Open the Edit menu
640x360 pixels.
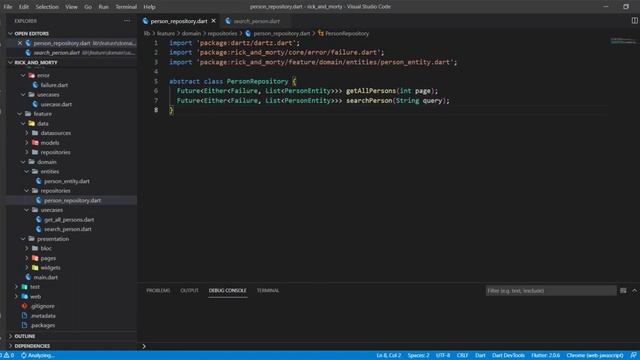coord(24,7)
